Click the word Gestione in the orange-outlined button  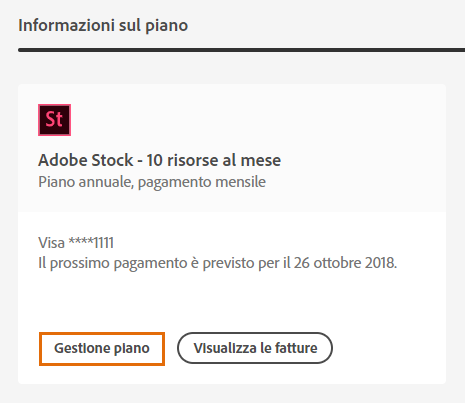pos(82,349)
